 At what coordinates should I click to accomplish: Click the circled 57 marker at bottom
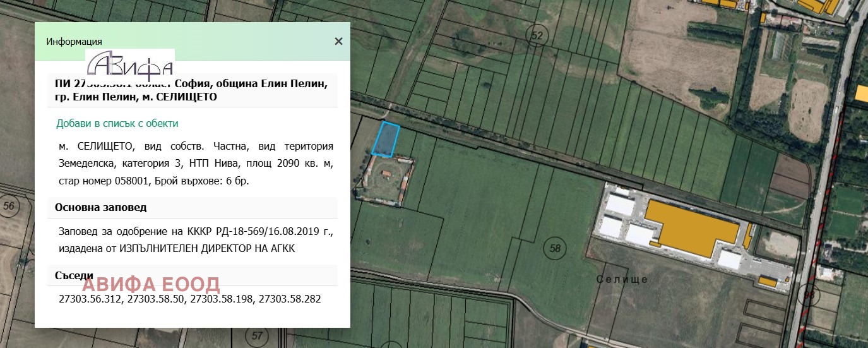coord(256,335)
